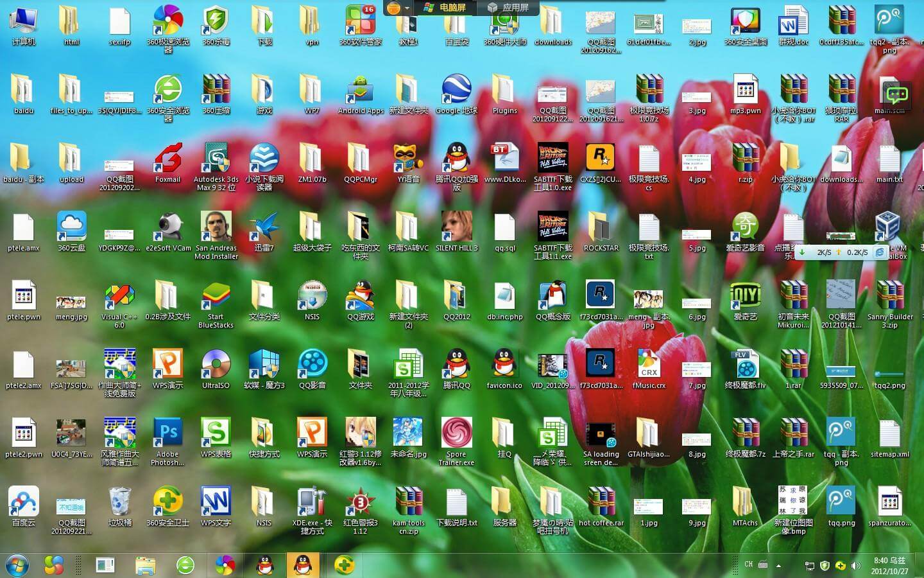Click IE icon on network speed widget

tap(880, 252)
